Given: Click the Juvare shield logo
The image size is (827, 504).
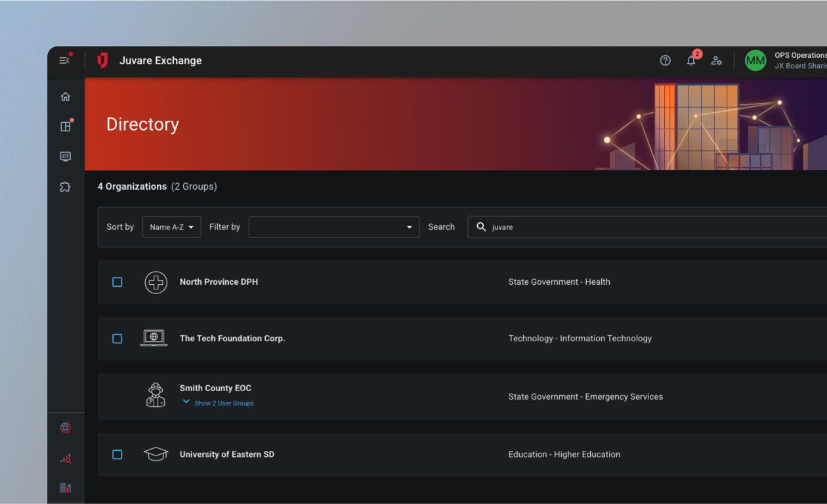Looking at the screenshot, I should click(x=102, y=60).
